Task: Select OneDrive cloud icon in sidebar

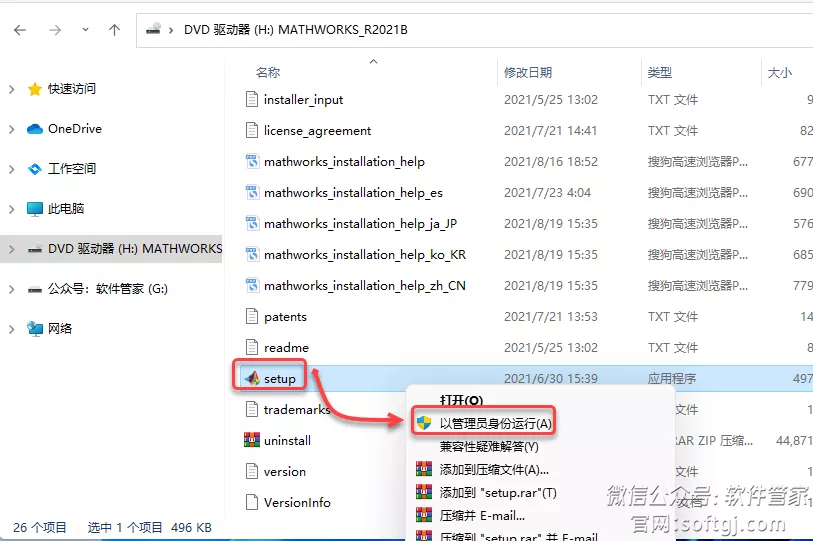Action: 35,129
